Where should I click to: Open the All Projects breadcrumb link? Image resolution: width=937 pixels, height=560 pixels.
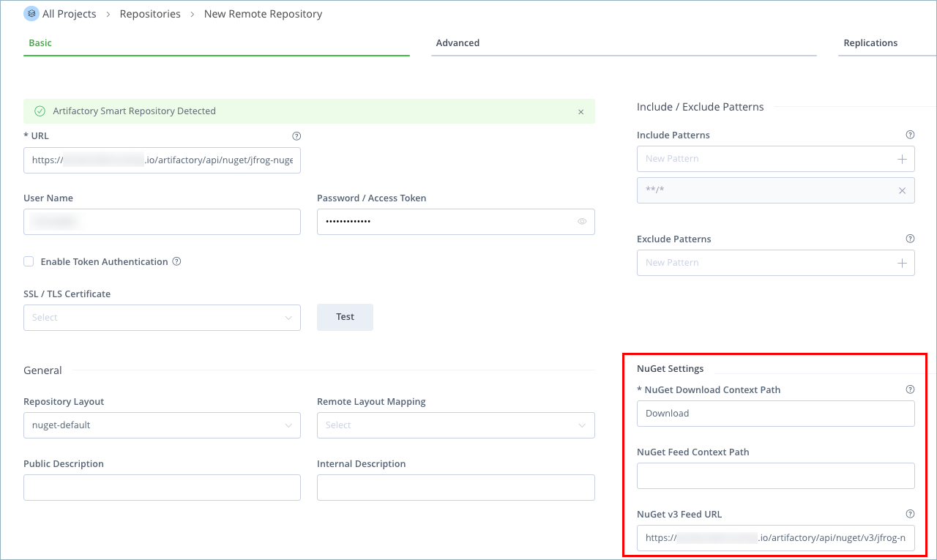70,14
